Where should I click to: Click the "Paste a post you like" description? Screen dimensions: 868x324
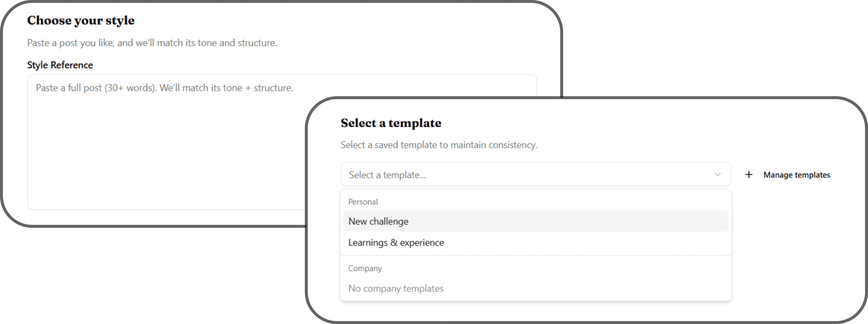click(152, 43)
